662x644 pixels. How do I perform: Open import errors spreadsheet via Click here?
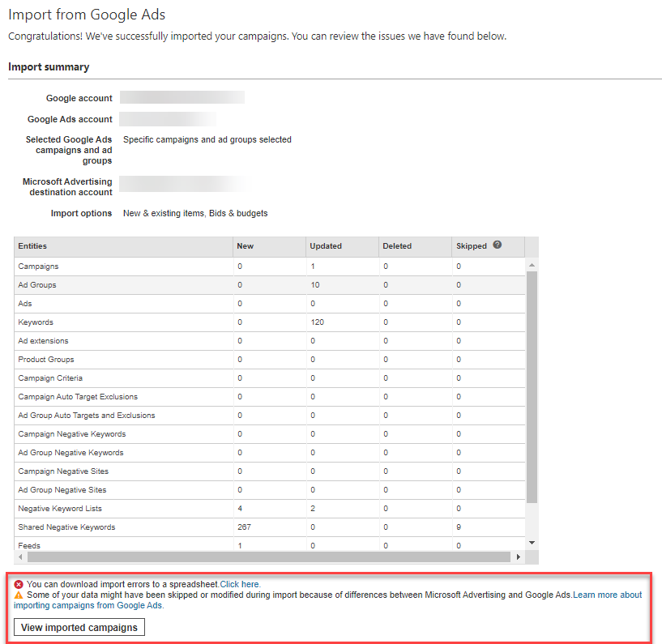240,584
